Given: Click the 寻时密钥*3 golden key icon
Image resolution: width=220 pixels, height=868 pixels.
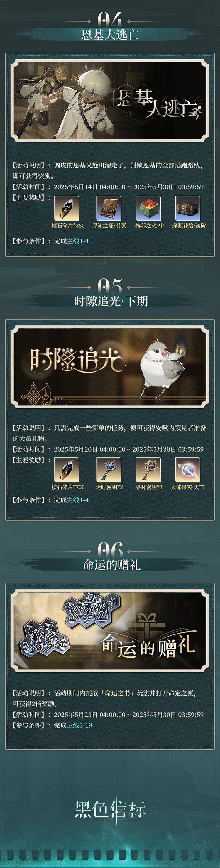Looking at the screenshot, I should tap(148, 470).
